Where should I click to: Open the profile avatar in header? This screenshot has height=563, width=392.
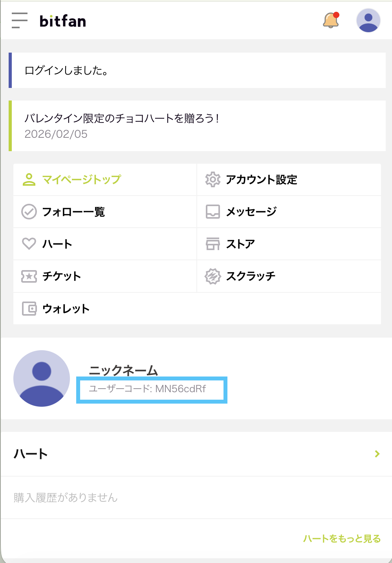(368, 20)
